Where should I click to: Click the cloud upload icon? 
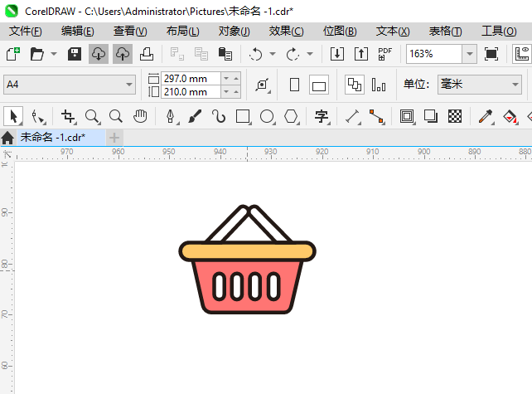(123, 54)
